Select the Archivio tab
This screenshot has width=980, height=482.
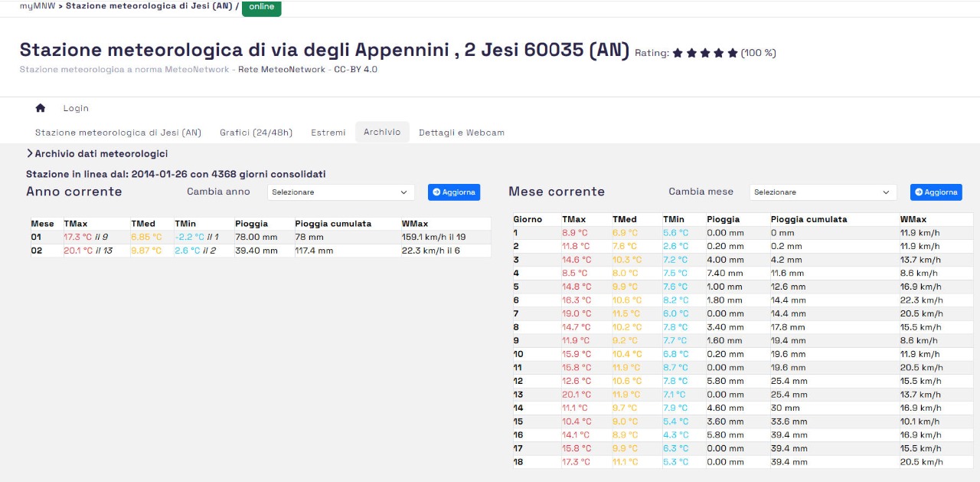coord(382,132)
